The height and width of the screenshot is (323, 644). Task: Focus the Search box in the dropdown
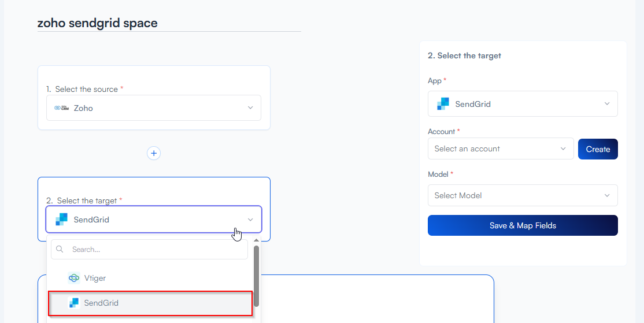point(156,250)
